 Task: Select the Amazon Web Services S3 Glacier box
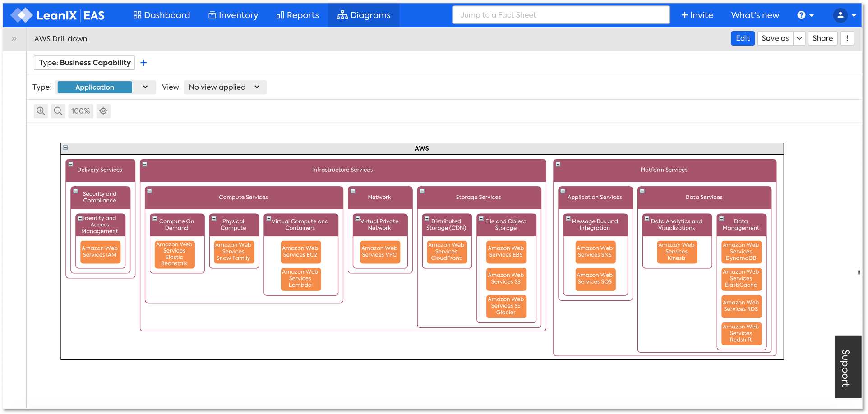pos(506,306)
